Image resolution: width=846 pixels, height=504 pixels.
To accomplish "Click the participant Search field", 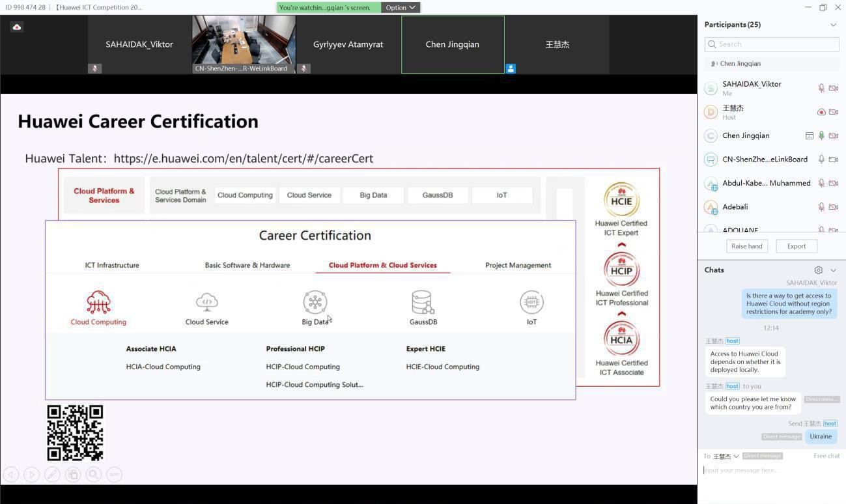I will tap(772, 44).
